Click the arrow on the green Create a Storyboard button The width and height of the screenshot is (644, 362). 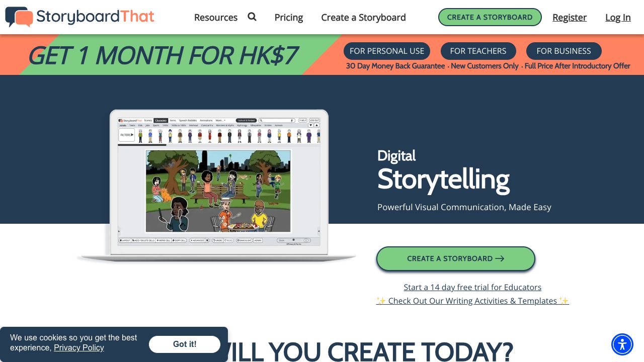coord(500,258)
